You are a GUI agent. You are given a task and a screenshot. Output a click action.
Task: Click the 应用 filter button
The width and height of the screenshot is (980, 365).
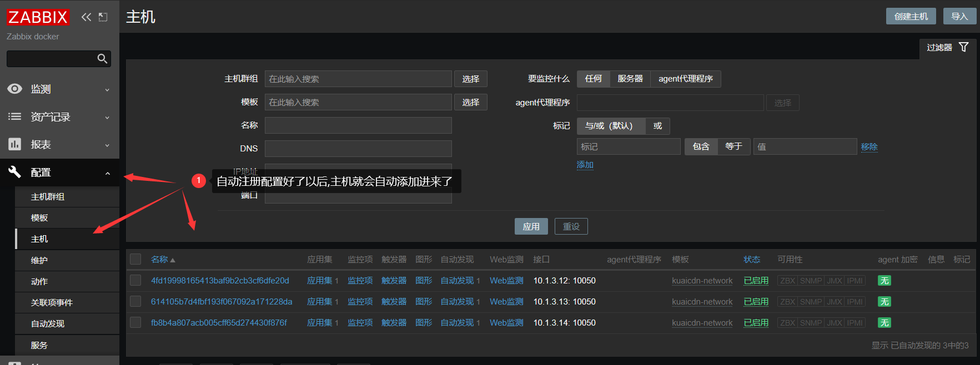pyautogui.click(x=531, y=226)
